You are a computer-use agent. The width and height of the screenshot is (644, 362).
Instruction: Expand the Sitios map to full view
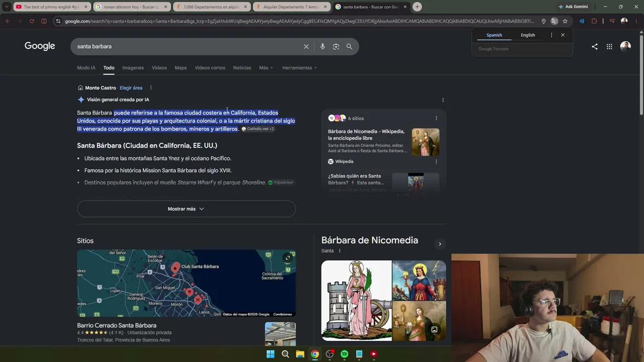[288, 258]
